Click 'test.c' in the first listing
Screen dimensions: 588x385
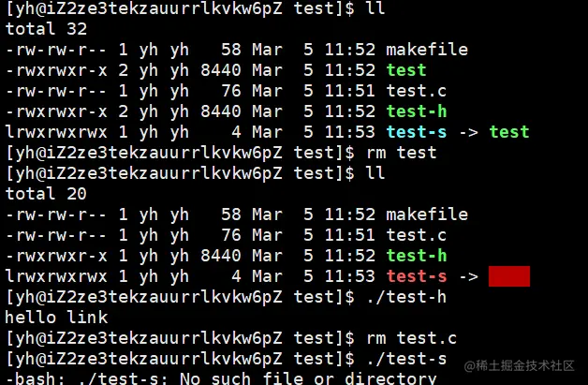click(417, 91)
